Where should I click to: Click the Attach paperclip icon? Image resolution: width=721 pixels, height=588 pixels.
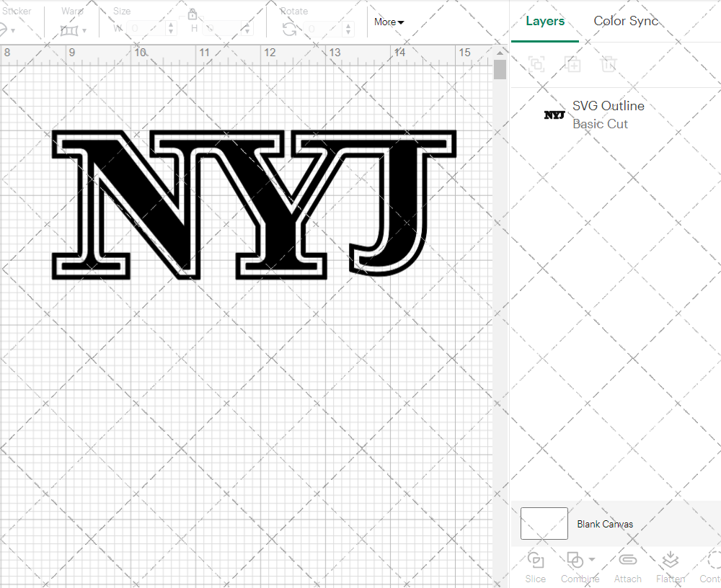click(627, 560)
